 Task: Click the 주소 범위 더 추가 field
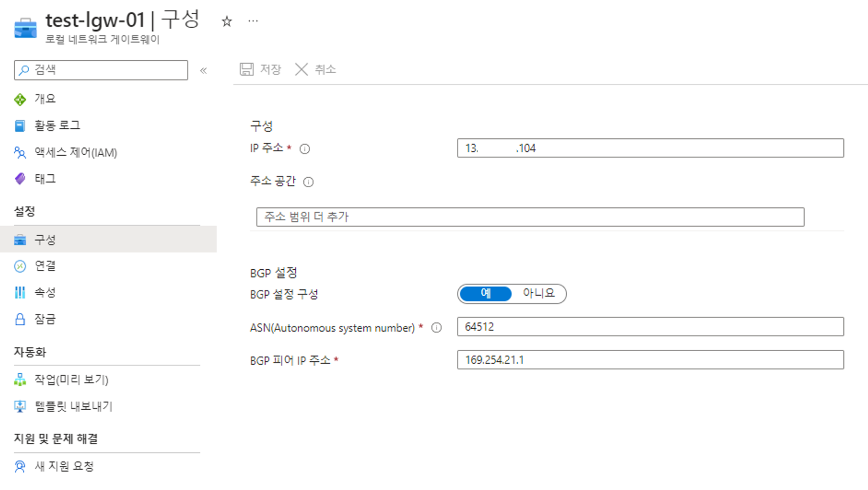pos(529,217)
